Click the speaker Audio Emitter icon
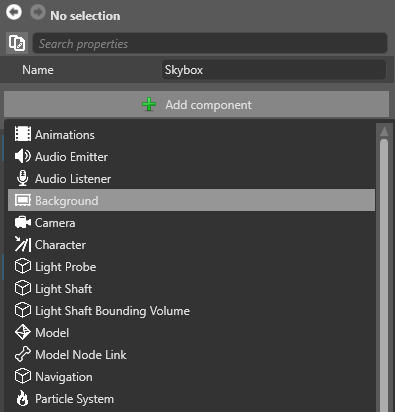This screenshot has width=395, height=412. pos(23,156)
